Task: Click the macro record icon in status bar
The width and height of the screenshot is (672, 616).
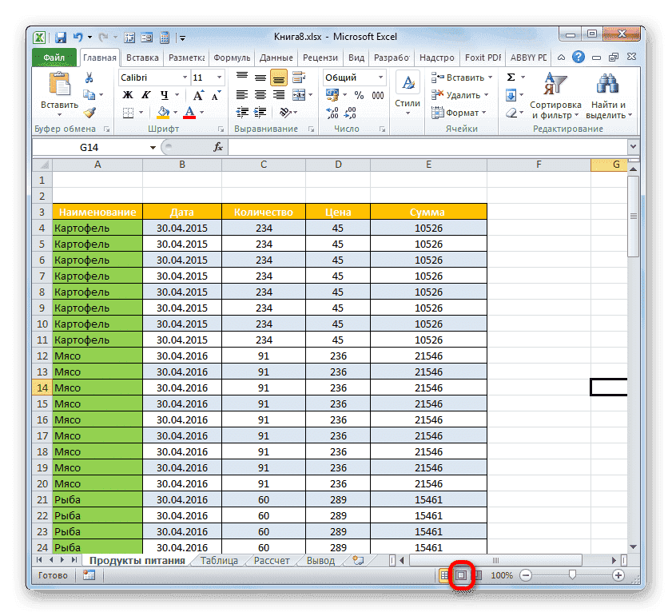Action: [x=89, y=575]
